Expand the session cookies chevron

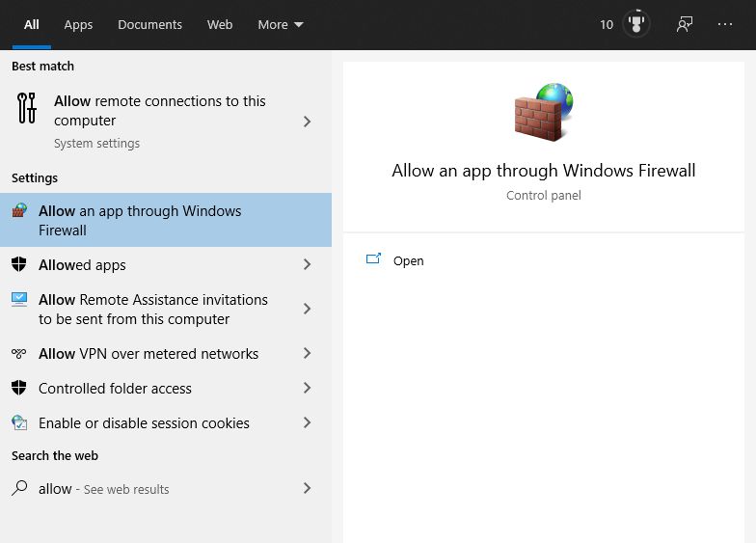307,422
